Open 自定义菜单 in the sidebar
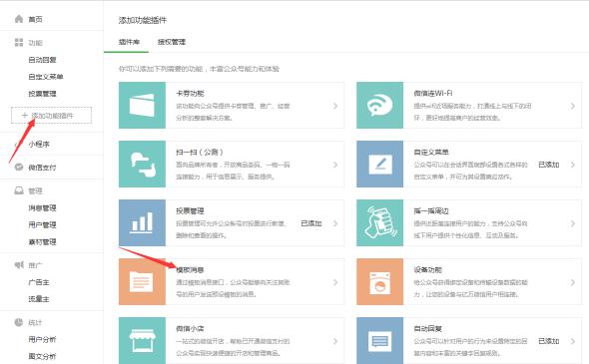This screenshot has height=364, width=589. click(x=46, y=77)
